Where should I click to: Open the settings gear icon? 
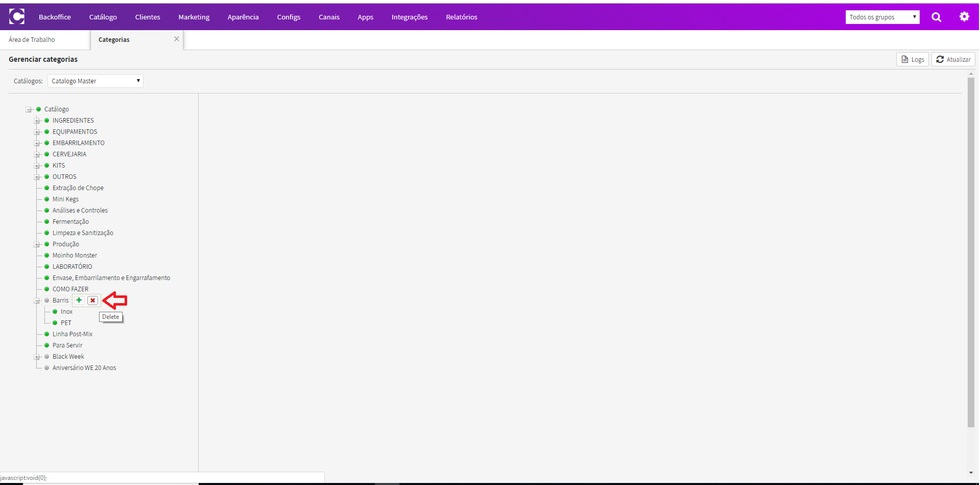964,16
